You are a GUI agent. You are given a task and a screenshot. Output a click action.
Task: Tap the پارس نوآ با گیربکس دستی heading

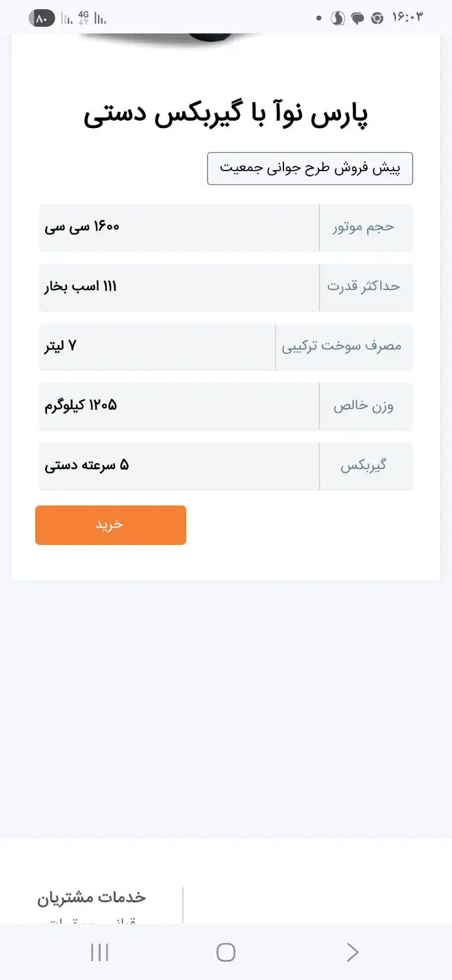coord(226,116)
